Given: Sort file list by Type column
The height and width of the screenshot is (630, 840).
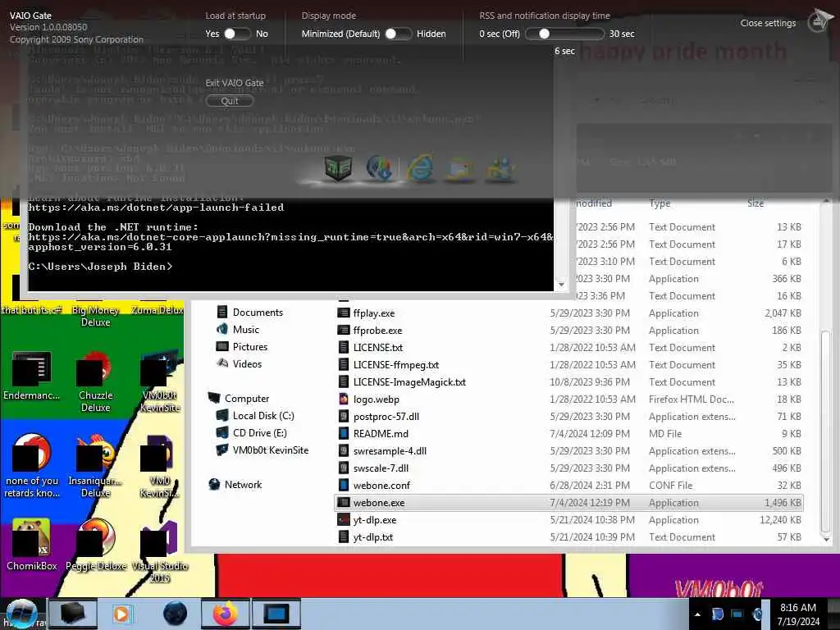Looking at the screenshot, I should pyautogui.click(x=660, y=203).
